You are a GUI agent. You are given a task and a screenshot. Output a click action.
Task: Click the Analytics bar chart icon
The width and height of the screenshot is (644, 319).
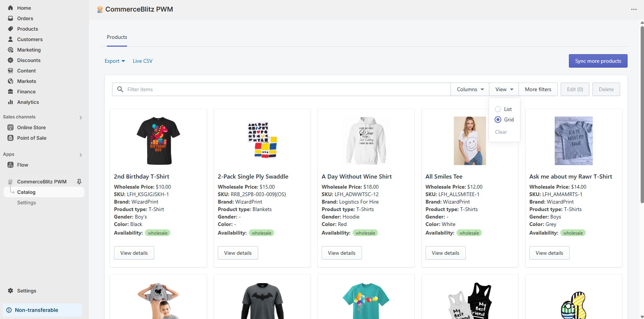tap(10, 102)
